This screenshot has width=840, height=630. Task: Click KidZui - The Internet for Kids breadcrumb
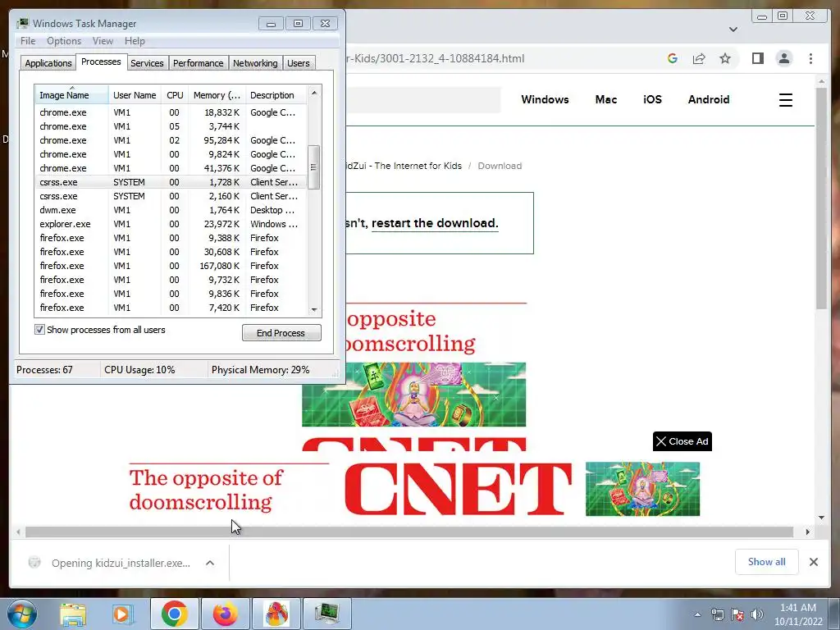point(403,166)
